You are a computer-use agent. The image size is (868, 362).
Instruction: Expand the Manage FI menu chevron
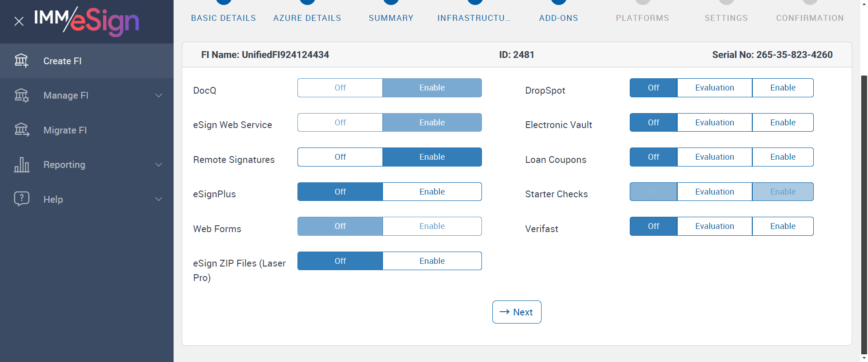coord(159,95)
